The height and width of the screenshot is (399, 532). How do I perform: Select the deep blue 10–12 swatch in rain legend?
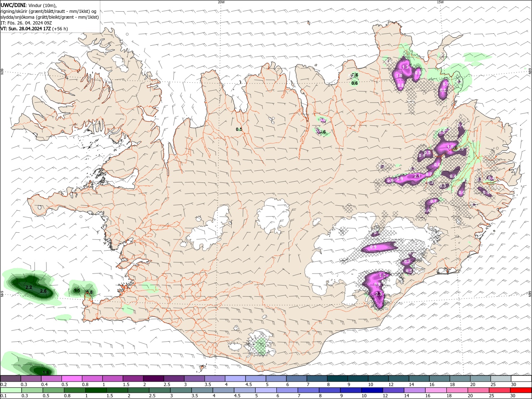point(372,390)
